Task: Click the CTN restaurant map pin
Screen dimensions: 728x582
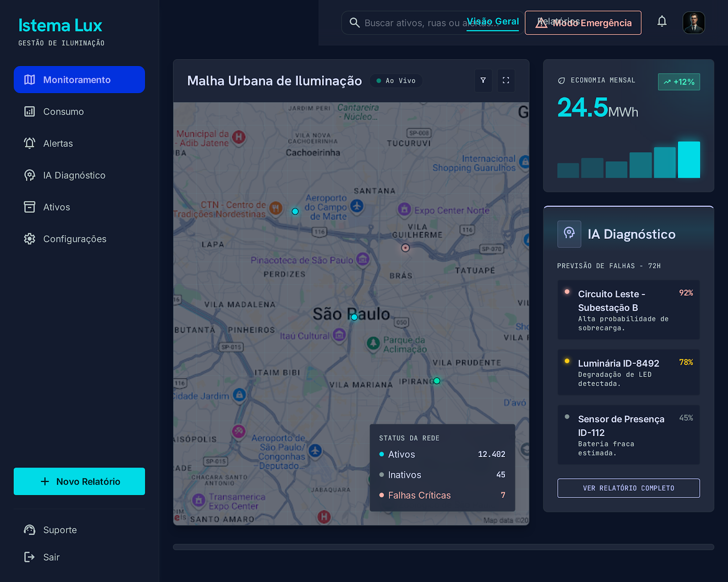Action: (276, 208)
